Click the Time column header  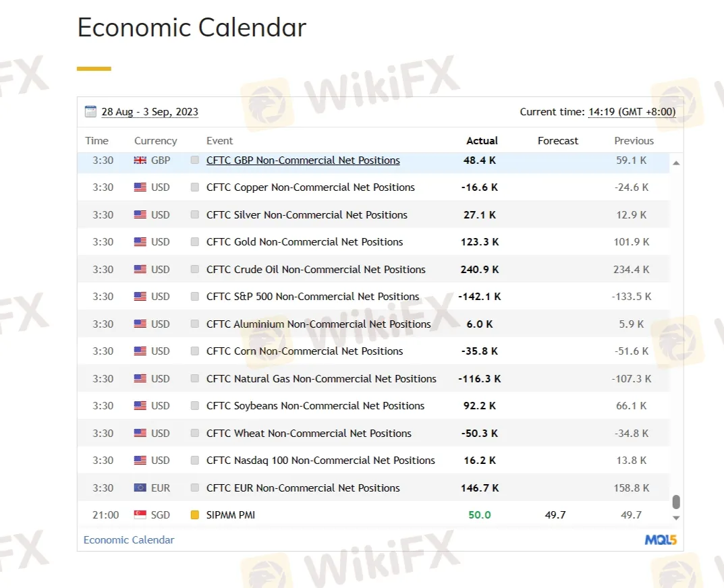point(96,141)
